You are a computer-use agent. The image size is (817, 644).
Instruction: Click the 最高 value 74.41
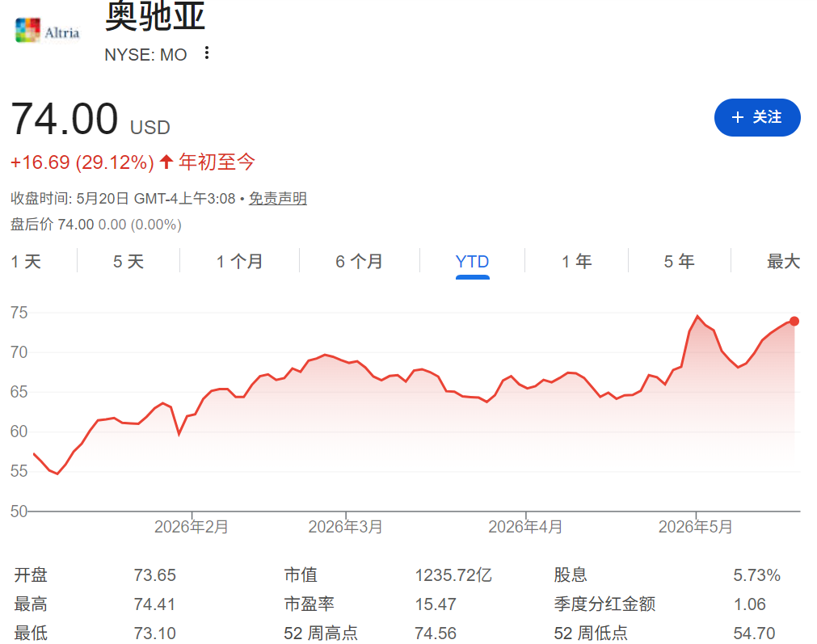point(154,604)
